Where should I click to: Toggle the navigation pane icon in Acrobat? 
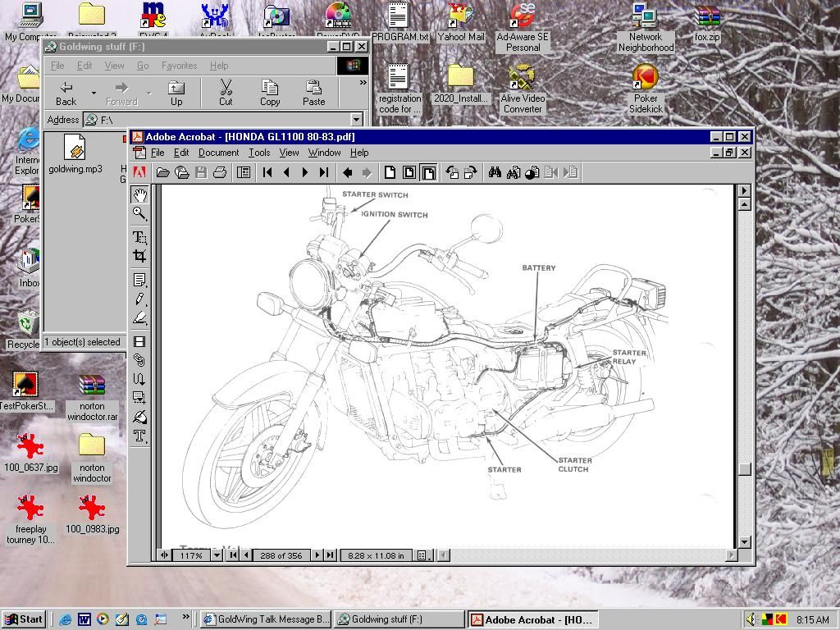coord(244,172)
